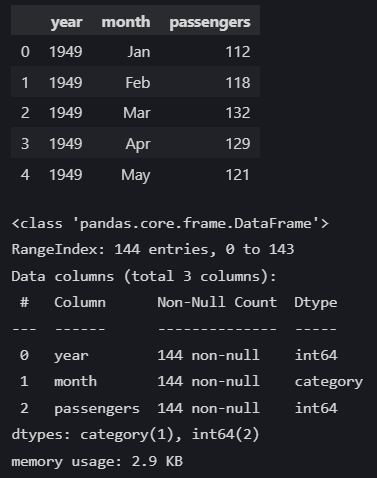This screenshot has height=478, width=377.
Task: Click passengers value 132
Action: 238,113
